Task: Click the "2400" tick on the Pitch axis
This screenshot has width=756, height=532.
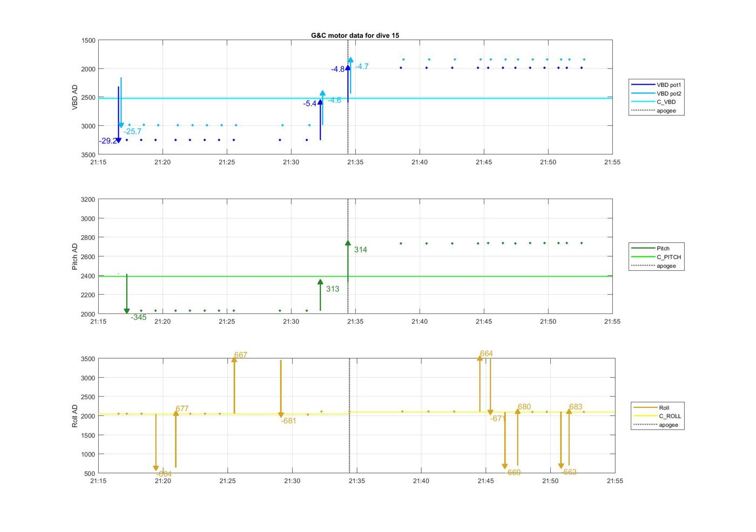Action: [x=89, y=276]
